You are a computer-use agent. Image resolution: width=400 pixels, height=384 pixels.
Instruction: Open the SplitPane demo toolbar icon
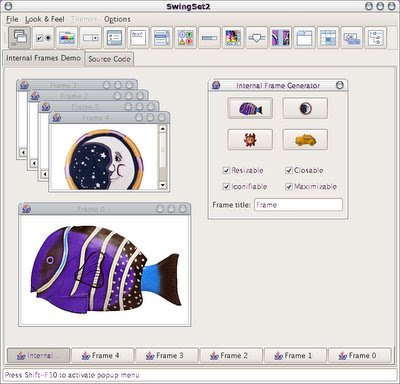click(x=280, y=38)
